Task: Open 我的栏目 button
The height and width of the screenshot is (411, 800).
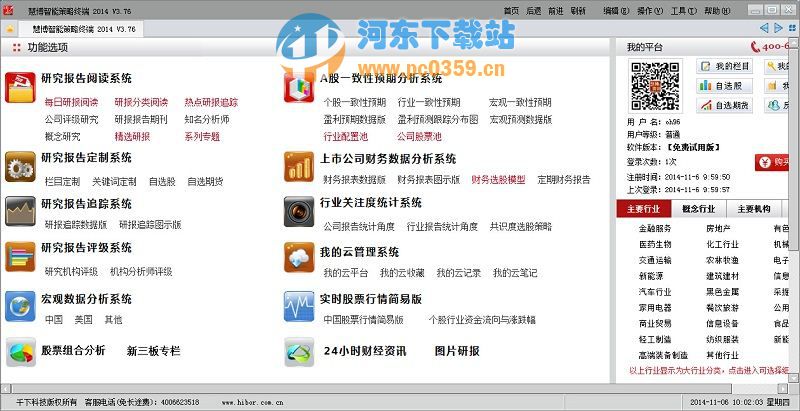Action: [724, 66]
